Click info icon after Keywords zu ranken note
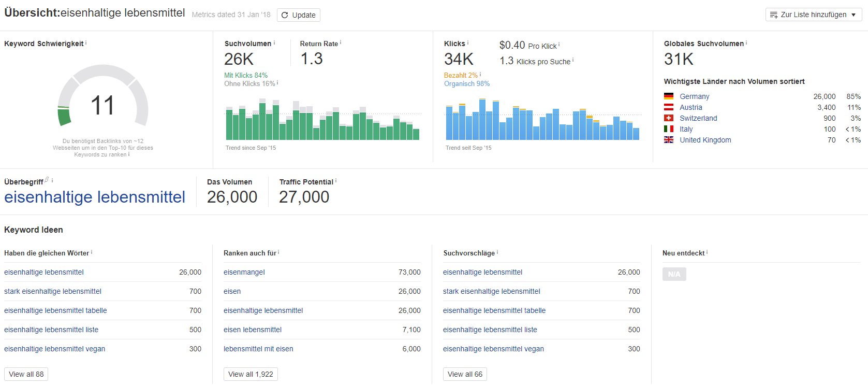 click(x=129, y=154)
